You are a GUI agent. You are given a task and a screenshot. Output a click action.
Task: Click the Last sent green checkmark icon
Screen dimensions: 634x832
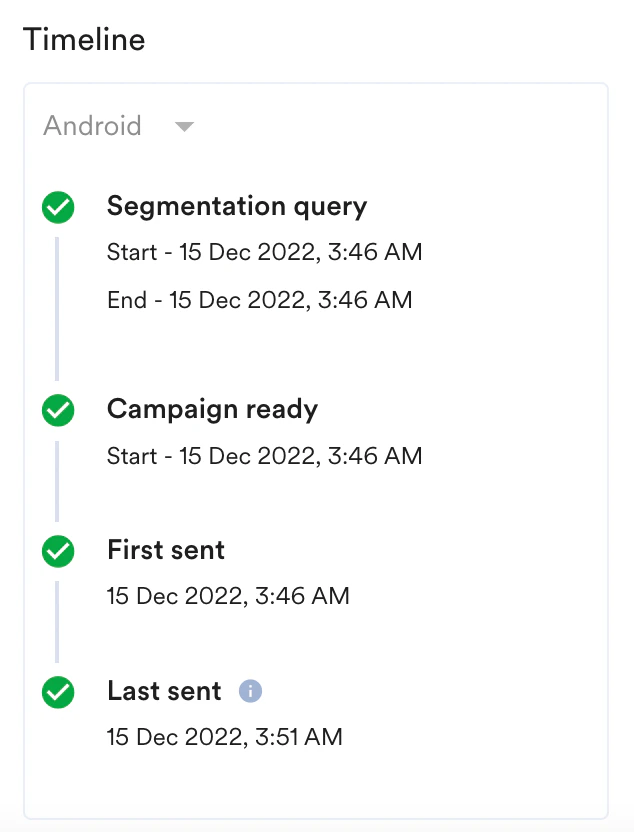tap(58, 692)
